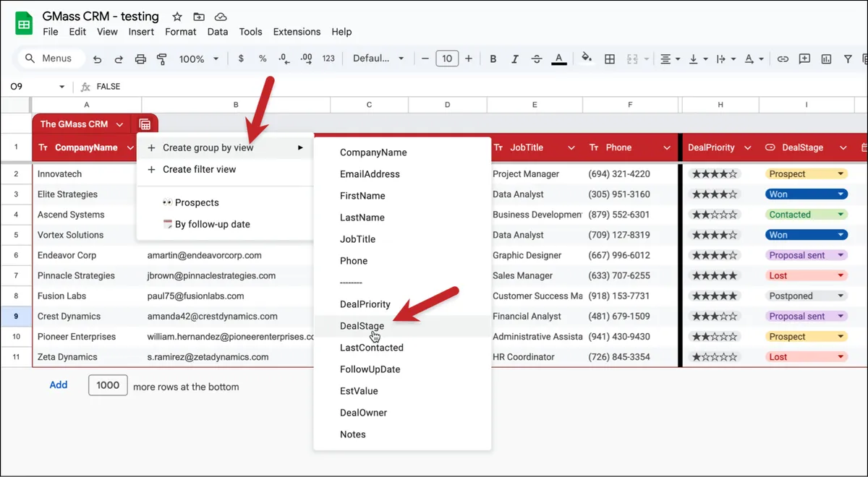Choose EstValue in the group-by submenu
This screenshot has width=868, height=477.
402,391
